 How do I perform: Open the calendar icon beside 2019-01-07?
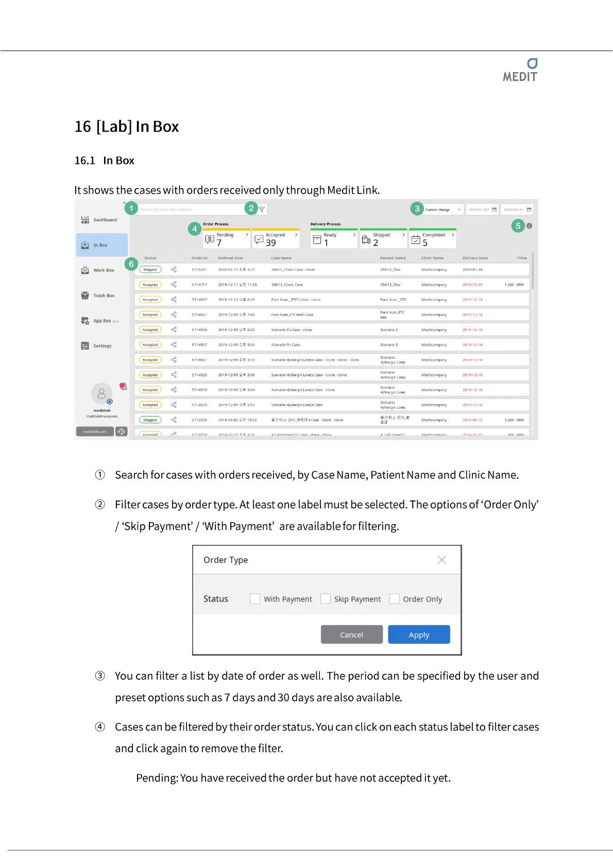pyautogui.click(x=495, y=210)
